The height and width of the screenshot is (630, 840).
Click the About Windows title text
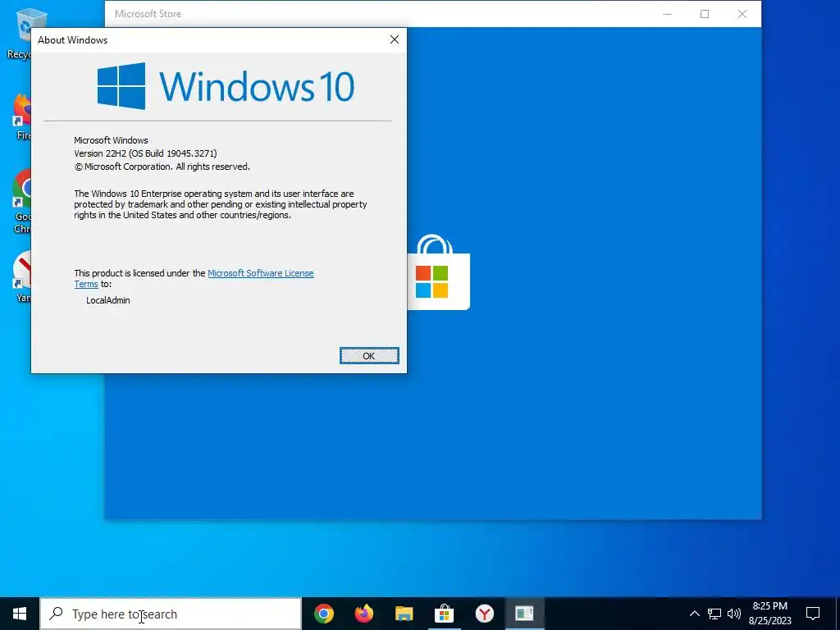coord(72,40)
